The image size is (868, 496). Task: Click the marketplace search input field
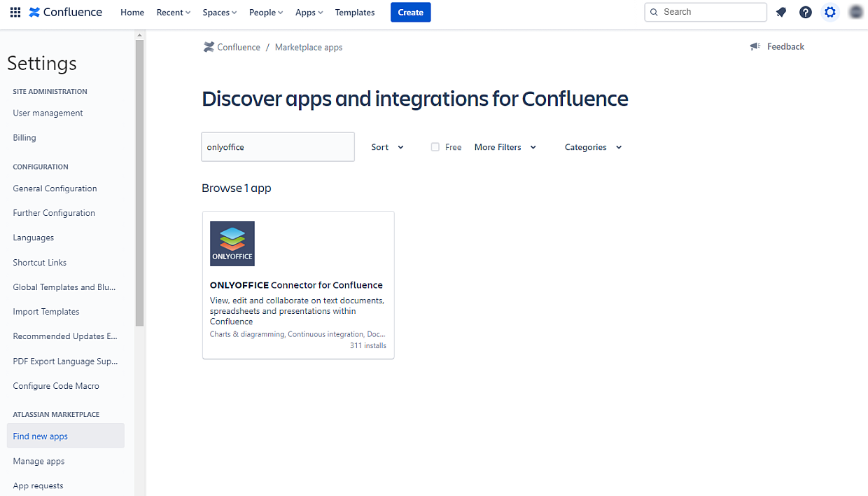pos(278,146)
